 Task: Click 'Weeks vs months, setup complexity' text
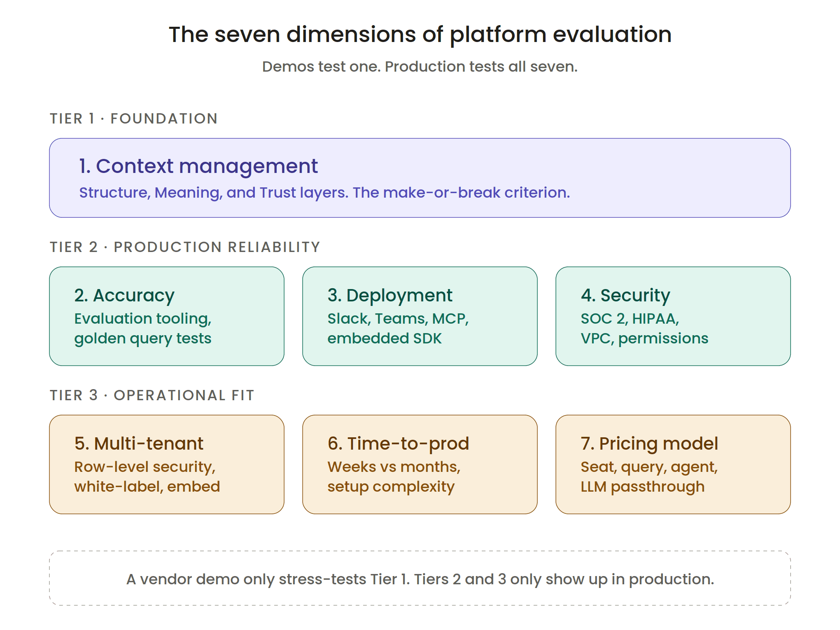click(x=394, y=477)
